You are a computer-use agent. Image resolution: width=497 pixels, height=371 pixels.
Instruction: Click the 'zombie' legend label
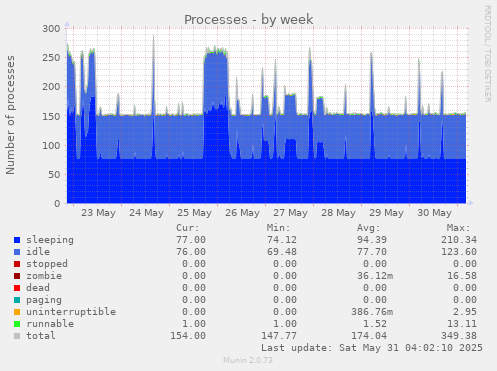coord(44,276)
